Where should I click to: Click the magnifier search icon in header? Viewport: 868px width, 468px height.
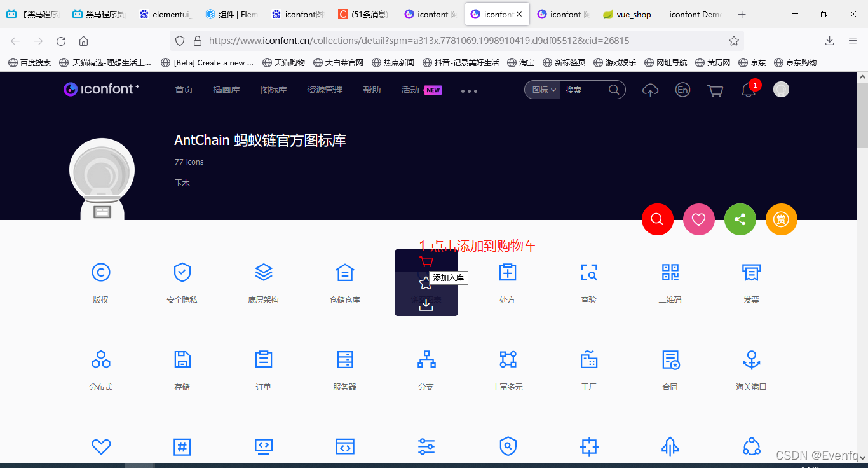coord(614,90)
